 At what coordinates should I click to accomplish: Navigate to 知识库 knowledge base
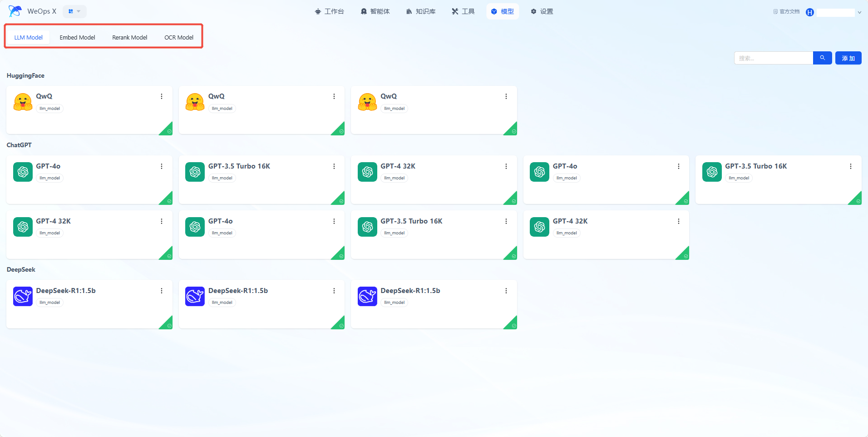421,11
